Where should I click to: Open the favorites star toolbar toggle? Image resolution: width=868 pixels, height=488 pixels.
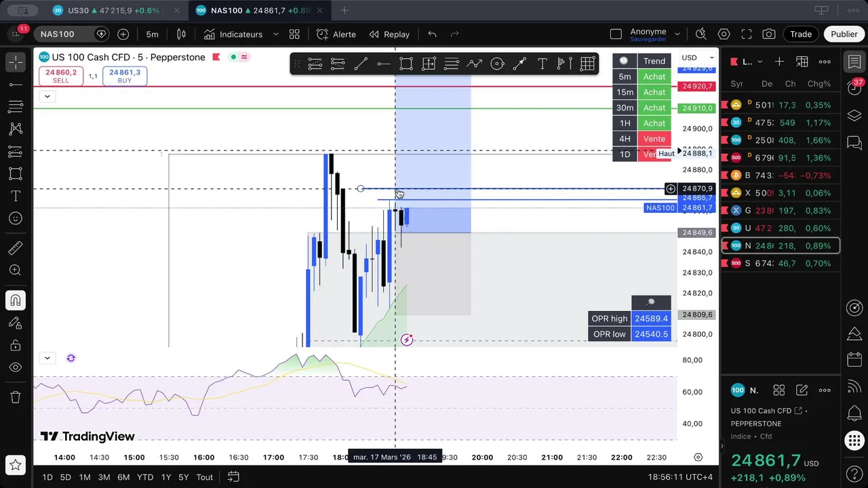point(16,465)
